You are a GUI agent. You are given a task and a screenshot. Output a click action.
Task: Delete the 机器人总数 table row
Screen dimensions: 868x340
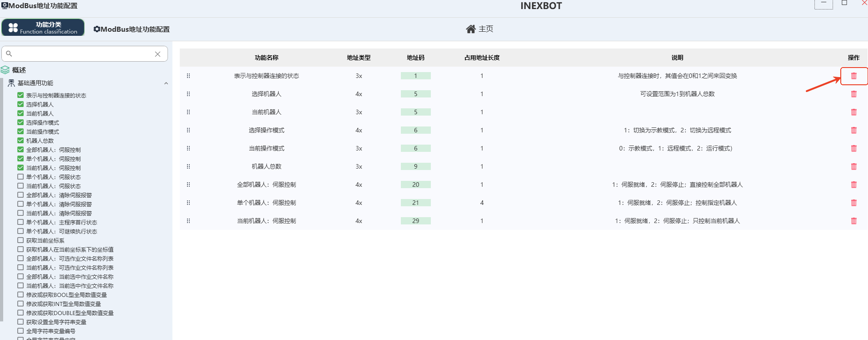853,167
